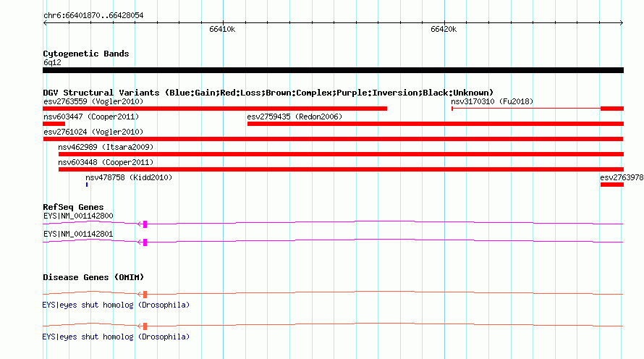Click the DGV Structural Variants track title
644x359 pixels.
click(268, 93)
